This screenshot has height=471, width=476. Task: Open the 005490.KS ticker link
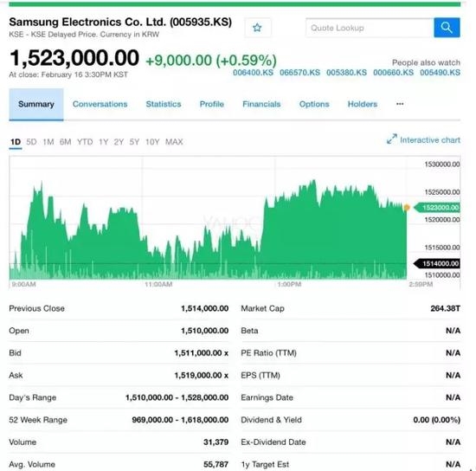(440, 73)
